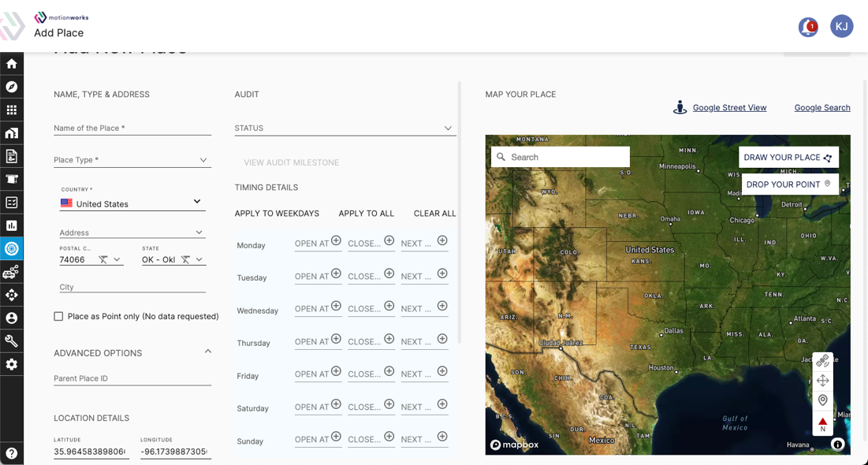The height and width of the screenshot is (465, 868).
Task: Click the buildings icon in sidebar
Action: click(x=12, y=133)
